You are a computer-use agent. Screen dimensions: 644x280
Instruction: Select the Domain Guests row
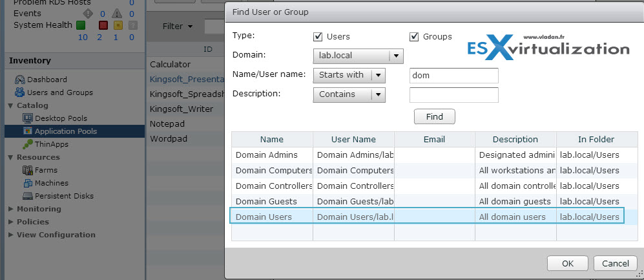434,202
